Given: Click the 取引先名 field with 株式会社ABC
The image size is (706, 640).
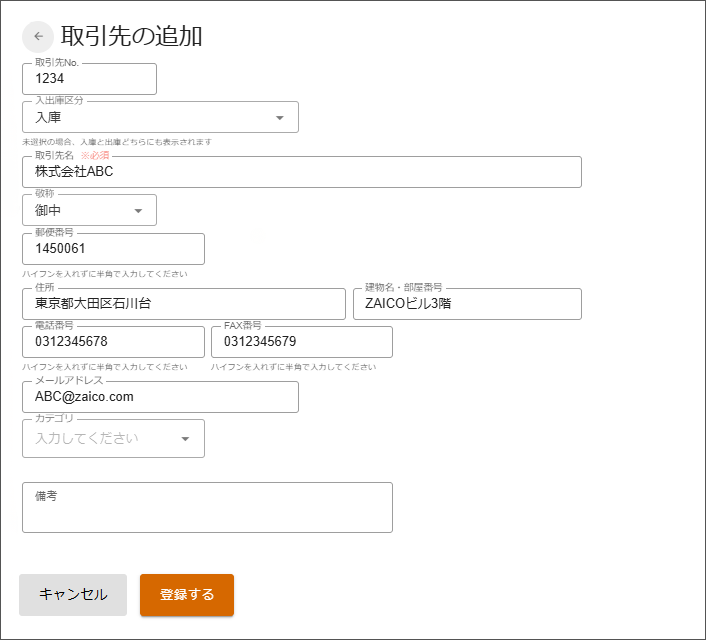Looking at the screenshot, I should pyautogui.click(x=302, y=172).
